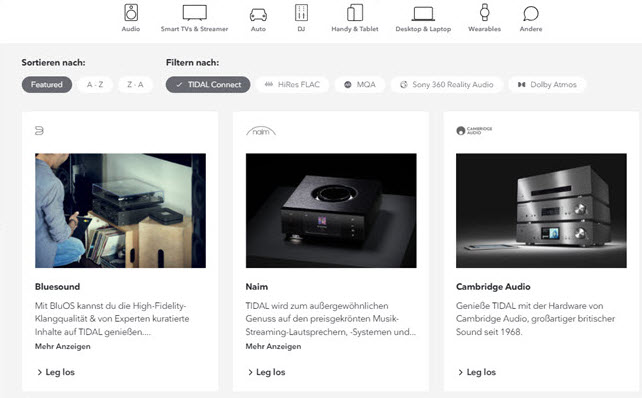
Task: Click the Andere label
Action: (x=531, y=29)
